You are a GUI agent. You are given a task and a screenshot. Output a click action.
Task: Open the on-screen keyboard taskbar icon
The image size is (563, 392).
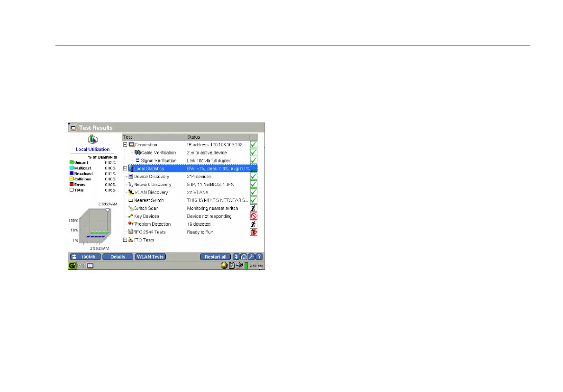pos(81,266)
